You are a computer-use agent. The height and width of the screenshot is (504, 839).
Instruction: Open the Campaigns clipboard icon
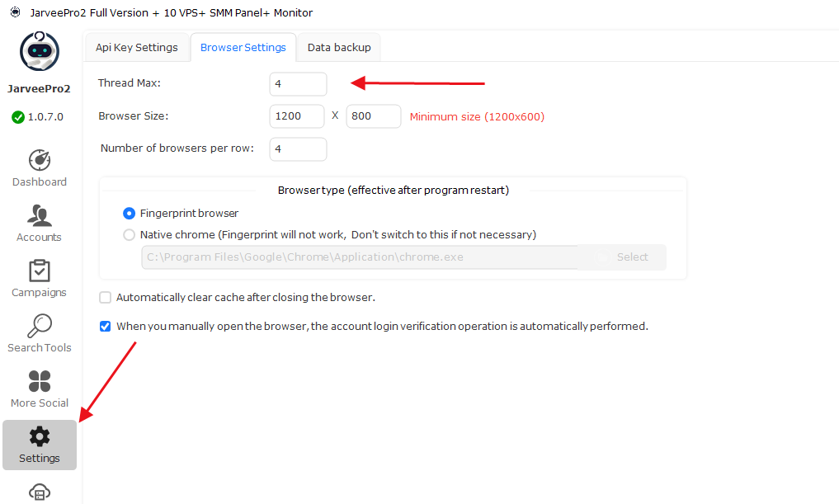(39, 271)
